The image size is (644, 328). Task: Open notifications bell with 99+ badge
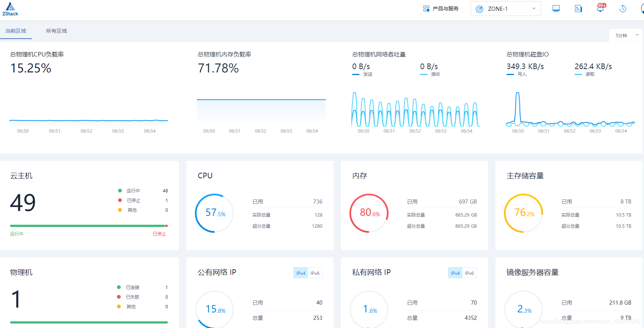601,8
